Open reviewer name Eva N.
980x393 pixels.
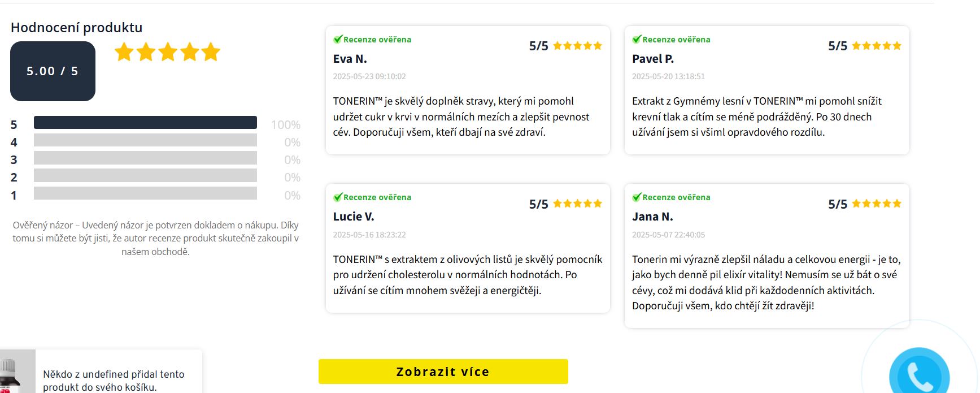point(350,59)
